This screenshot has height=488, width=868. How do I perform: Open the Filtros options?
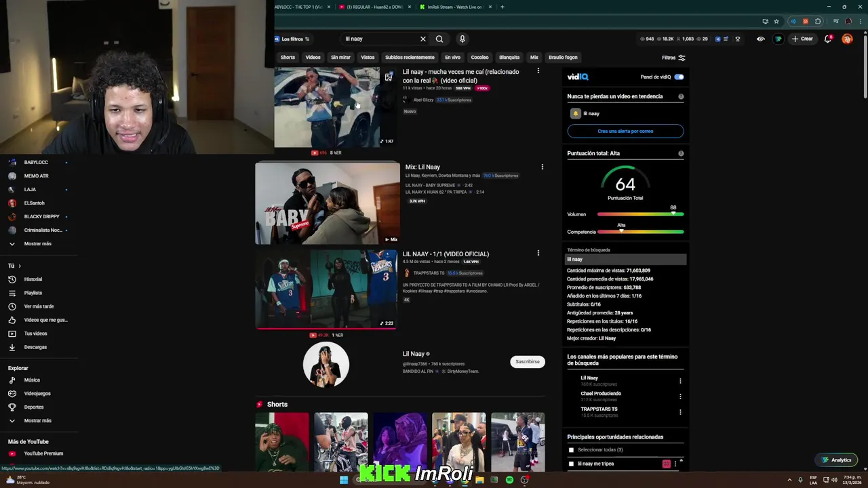(673, 58)
